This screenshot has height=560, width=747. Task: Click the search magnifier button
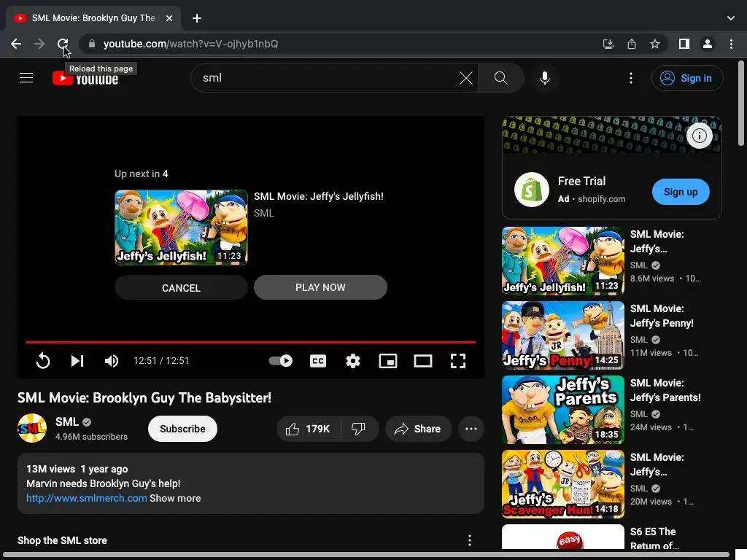500,77
